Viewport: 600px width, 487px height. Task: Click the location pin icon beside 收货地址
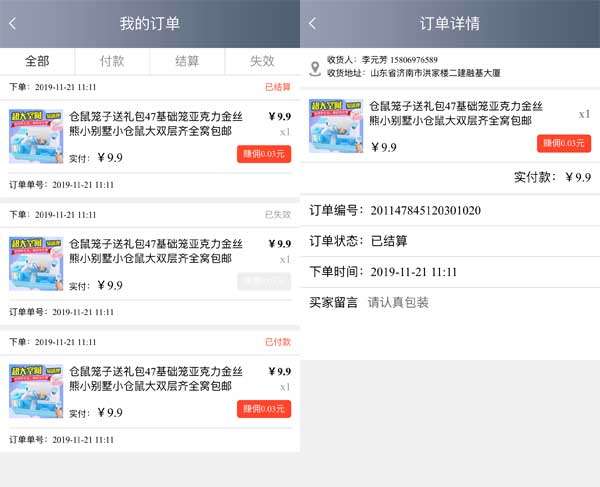tap(315, 68)
